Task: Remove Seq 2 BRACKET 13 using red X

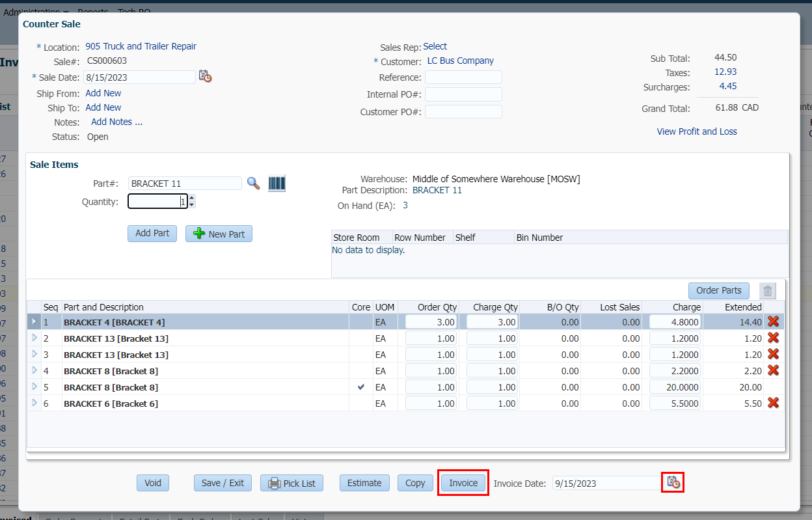Action: pos(773,338)
